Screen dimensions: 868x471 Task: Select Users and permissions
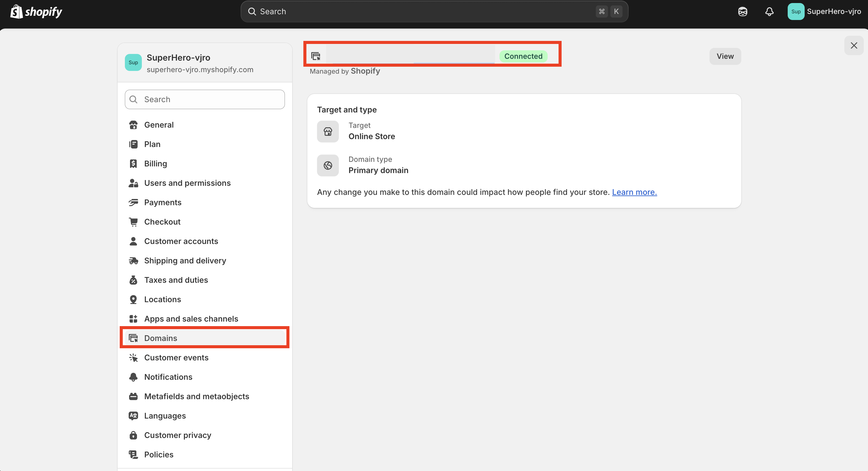187,183
